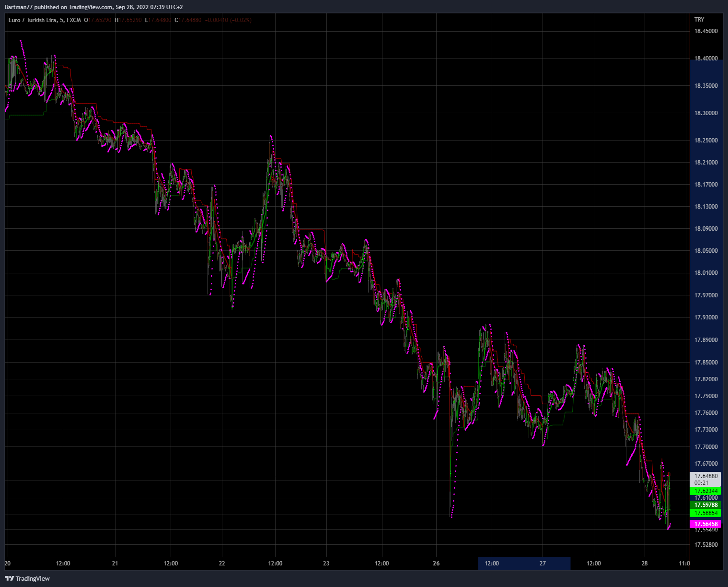
Task: Click the TRY currency label on price axis
Action: (699, 20)
